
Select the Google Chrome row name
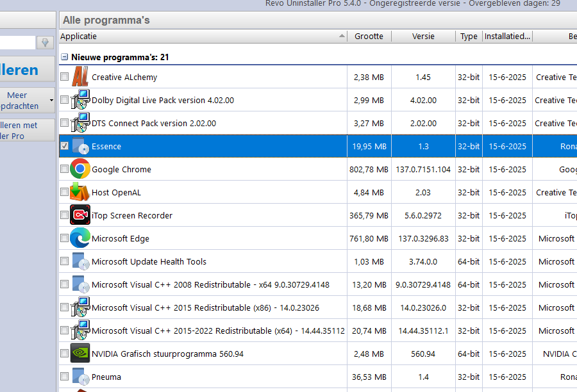pos(121,169)
